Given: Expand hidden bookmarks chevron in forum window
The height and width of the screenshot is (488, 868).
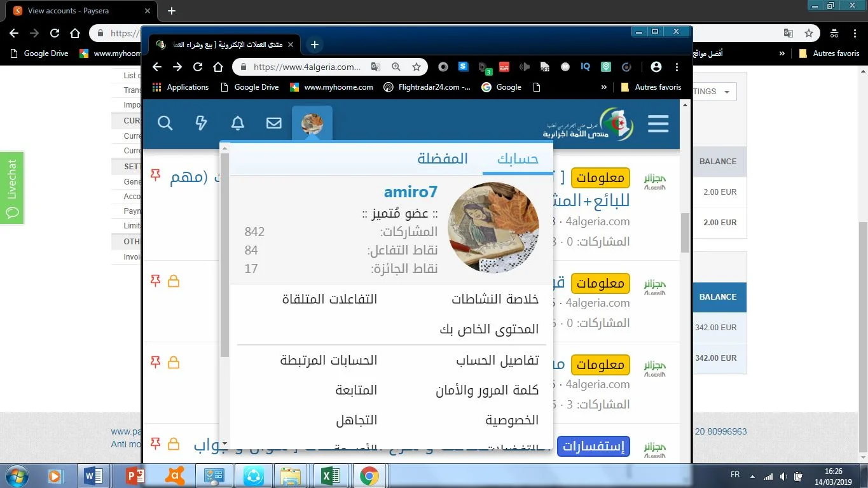Looking at the screenshot, I should coord(603,87).
